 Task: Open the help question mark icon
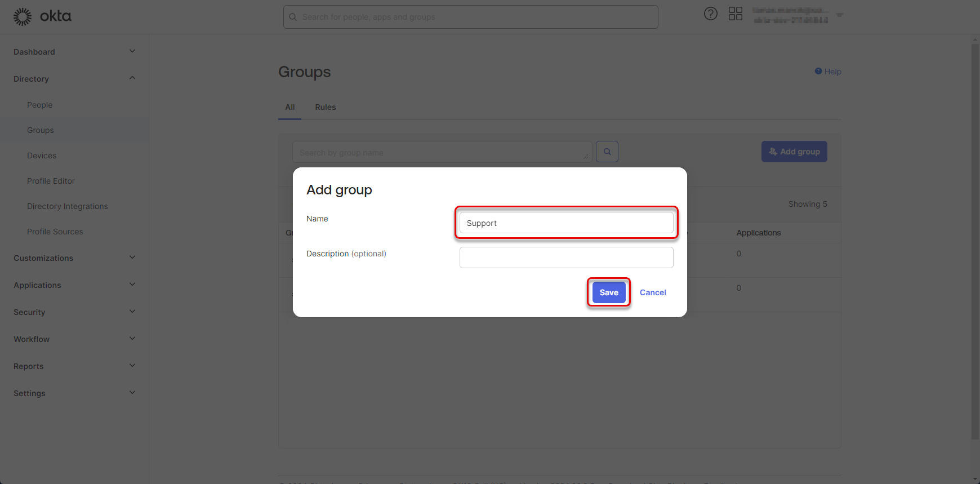711,14
